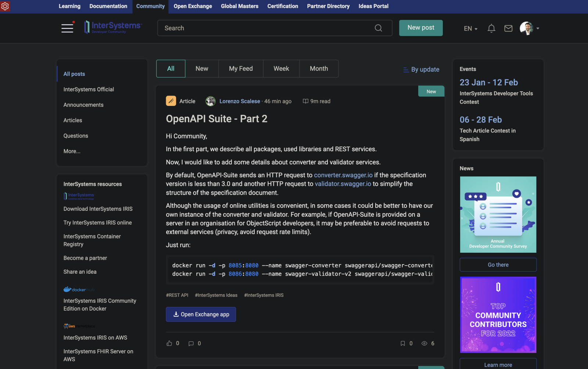Open Tech Article Contest in Spanish event
The width and height of the screenshot is (588, 369).
488,135
